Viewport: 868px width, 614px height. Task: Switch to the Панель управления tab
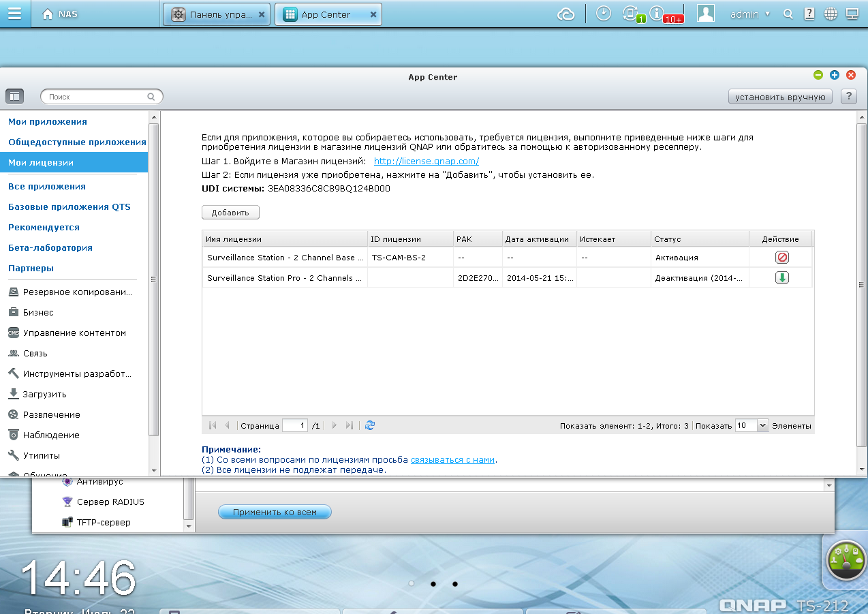tap(217, 14)
